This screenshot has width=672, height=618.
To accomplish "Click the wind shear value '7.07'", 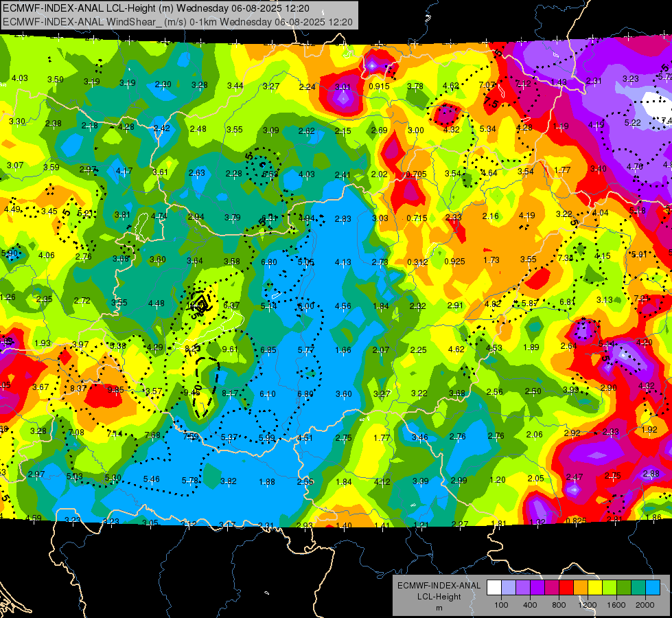I will coord(487,85).
